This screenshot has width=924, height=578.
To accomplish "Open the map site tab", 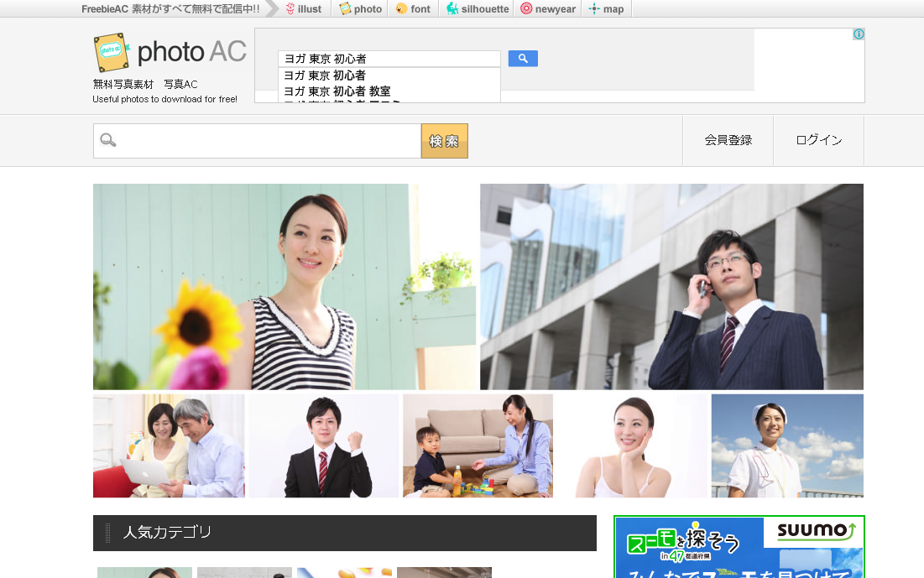I will click(x=606, y=9).
